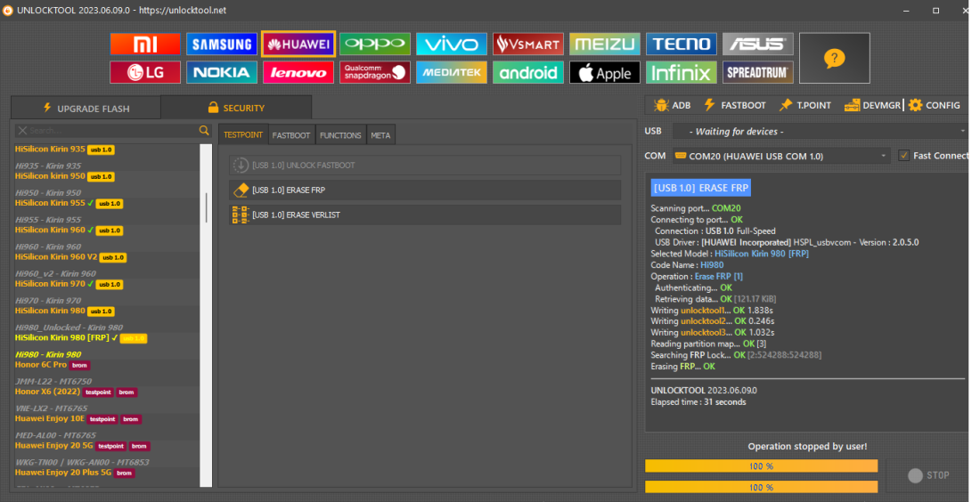This screenshot has width=980, height=502.
Task: Select the LG brand tile
Action: click(x=145, y=72)
